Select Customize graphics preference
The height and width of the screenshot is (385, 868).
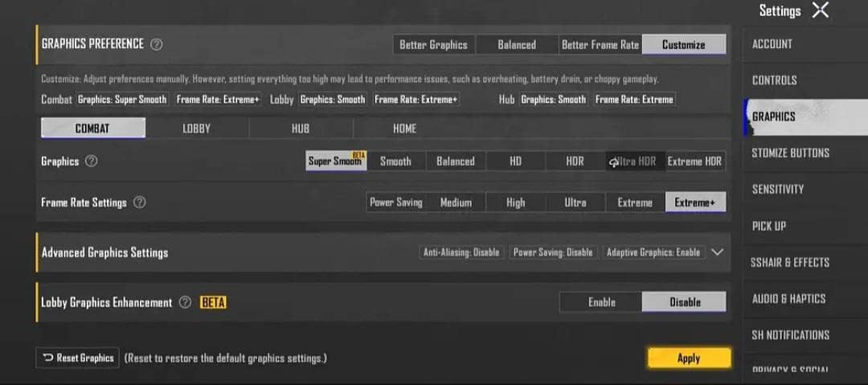pos(684,45)
